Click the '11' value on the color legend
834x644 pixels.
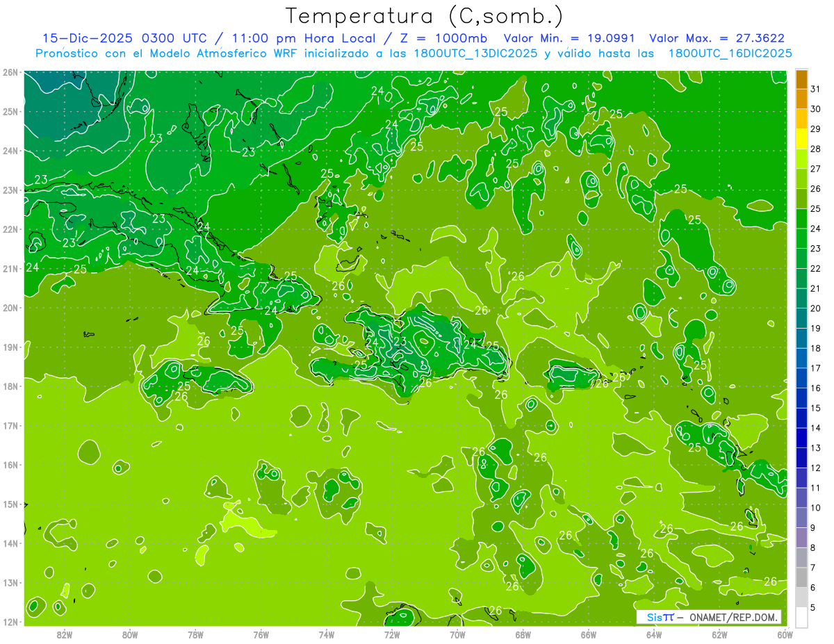(x=816, y=488)
